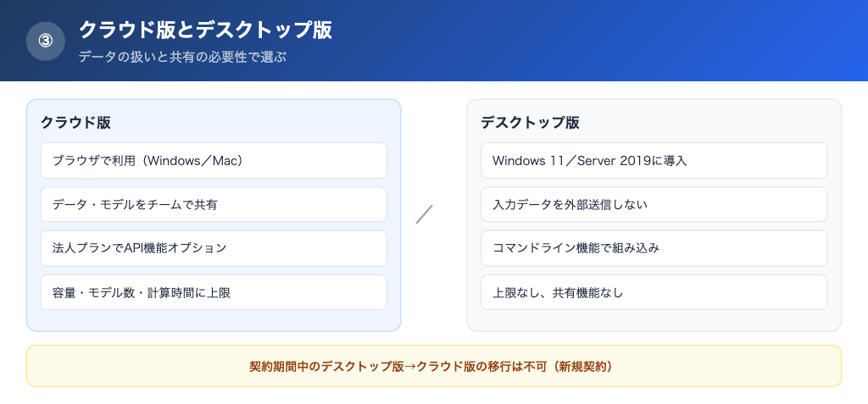868x404 pixels.
Task: Click 上限なし、共有機能なし row
Action: click(654, 292)
